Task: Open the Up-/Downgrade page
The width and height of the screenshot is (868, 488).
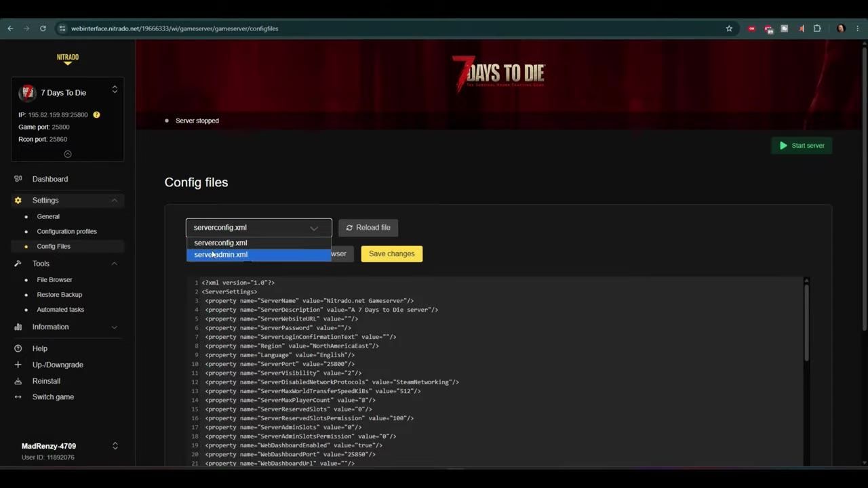Action: 58,365
